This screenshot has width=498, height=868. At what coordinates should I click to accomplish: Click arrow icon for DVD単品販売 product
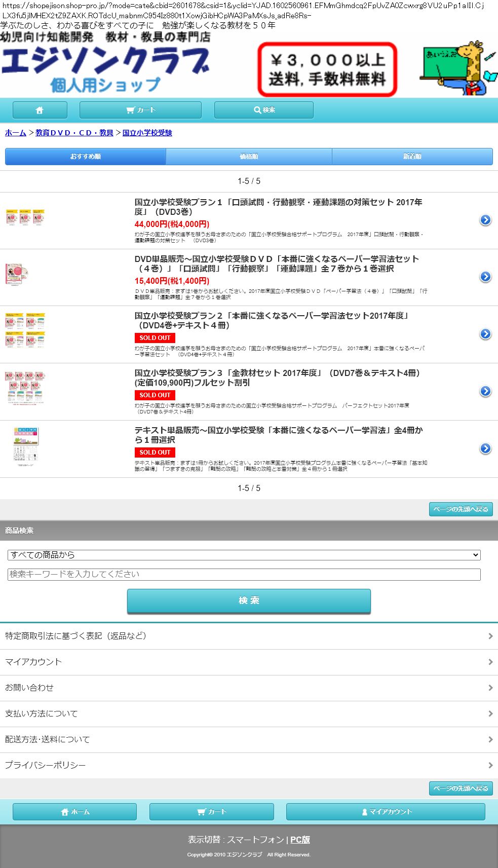point(485,277)
